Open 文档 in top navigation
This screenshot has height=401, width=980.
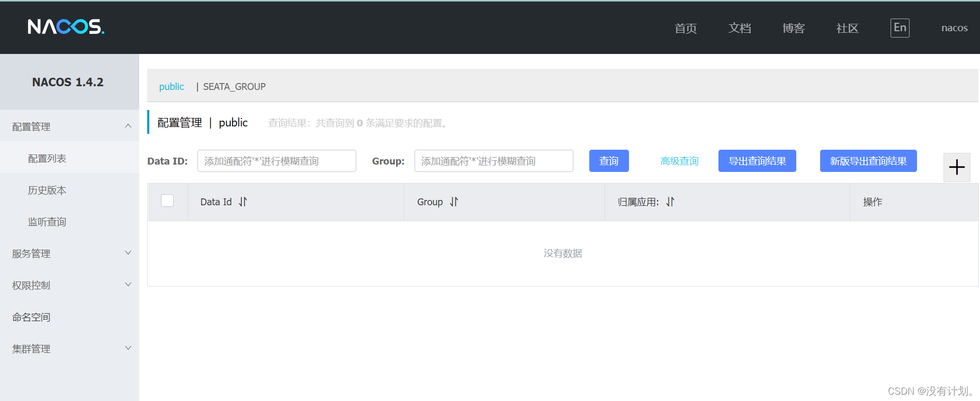(740, 28)
